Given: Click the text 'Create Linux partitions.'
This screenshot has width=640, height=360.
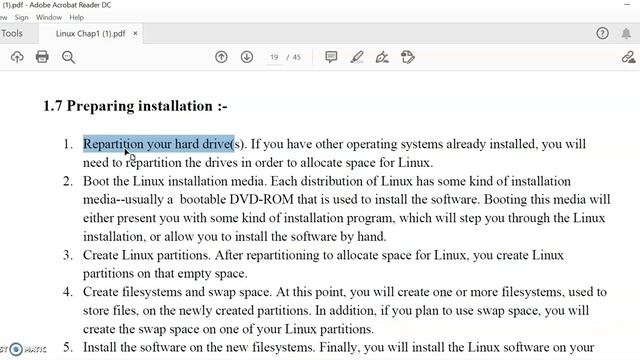Looking at the screenshot, I should pos(147,255).
